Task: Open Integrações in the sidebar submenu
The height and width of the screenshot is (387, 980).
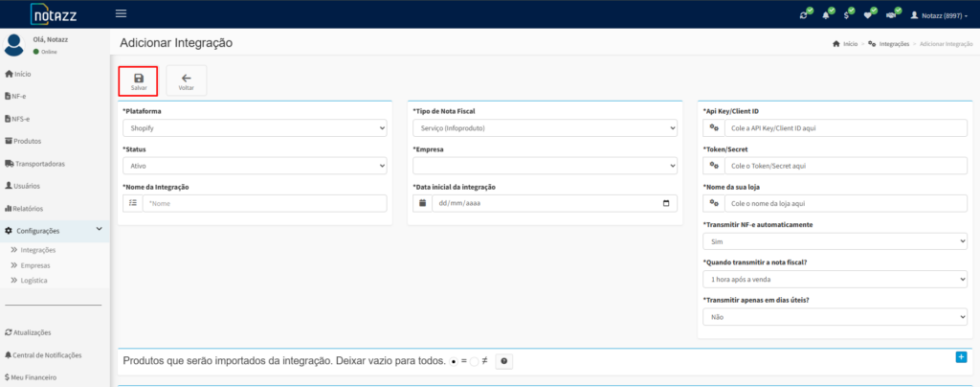Action: pos(38,250)
